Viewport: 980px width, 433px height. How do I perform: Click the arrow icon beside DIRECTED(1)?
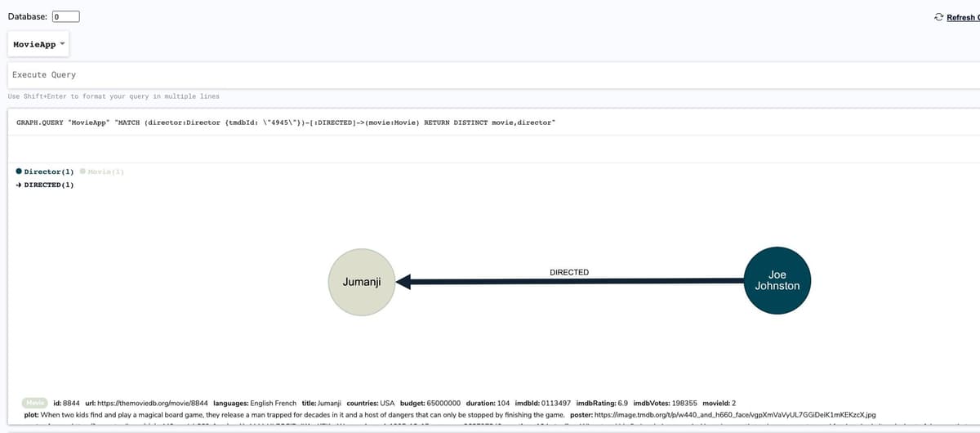19,185
